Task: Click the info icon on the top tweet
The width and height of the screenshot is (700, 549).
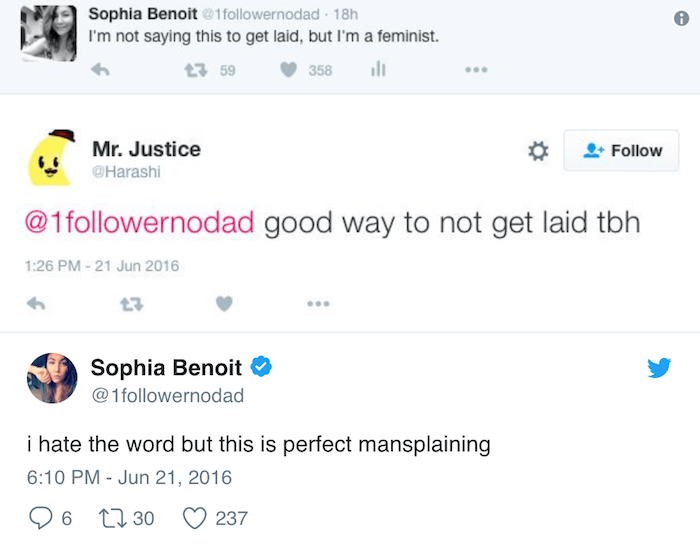Action: tap(682, 19)
